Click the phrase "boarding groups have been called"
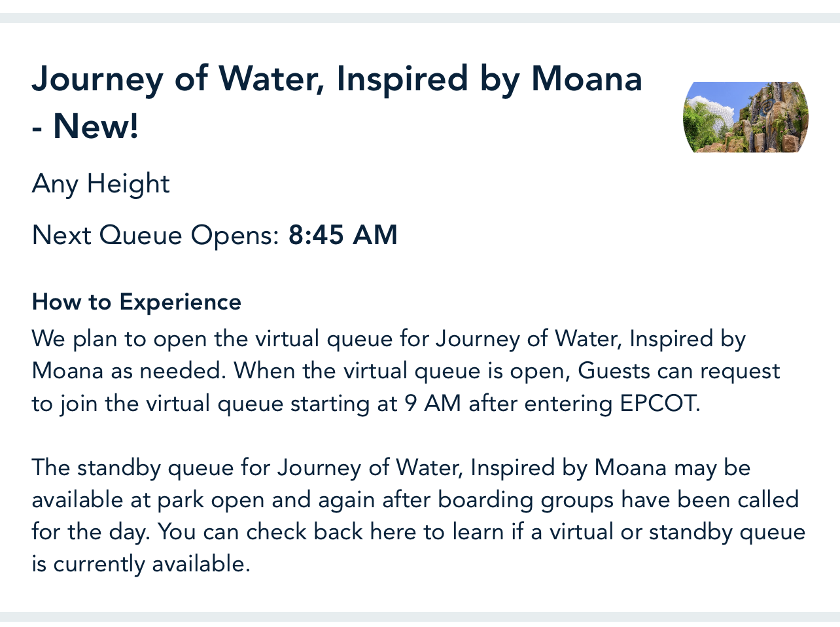The height and width of the screenshot is (627, 840). (x=618, y=500)
